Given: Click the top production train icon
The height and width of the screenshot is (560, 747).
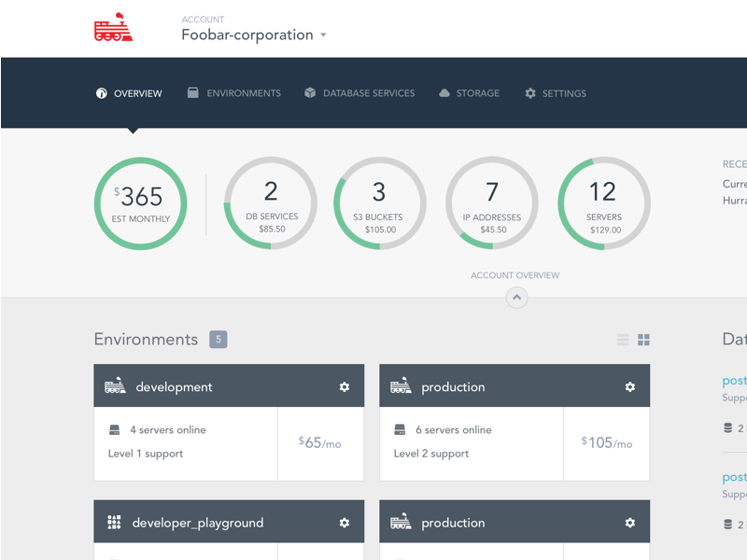Looking at the screenshot, I should [x=401, y=385].
